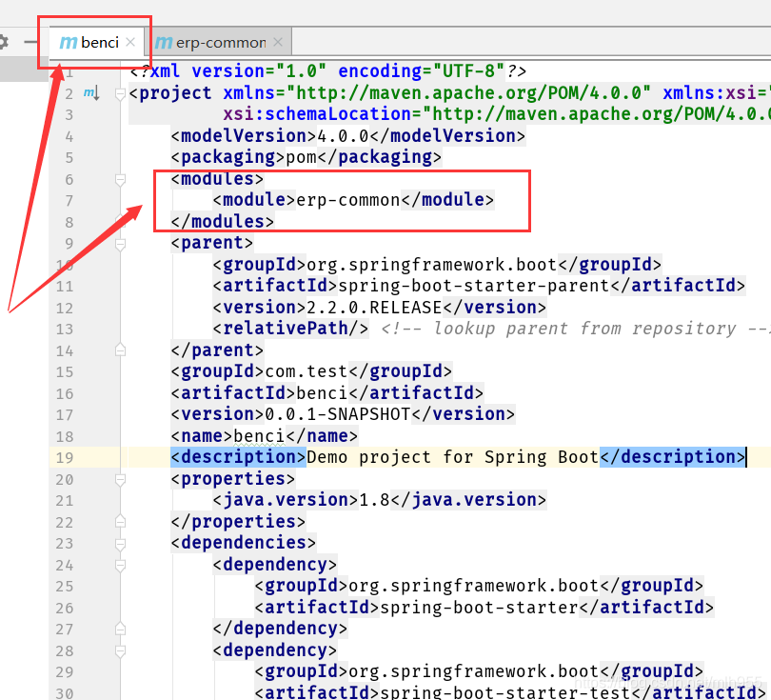The height and width of the screenshot is (700, 771).
Task: Open the settings gear in the tool window header
Action: [x=3, y=42]
